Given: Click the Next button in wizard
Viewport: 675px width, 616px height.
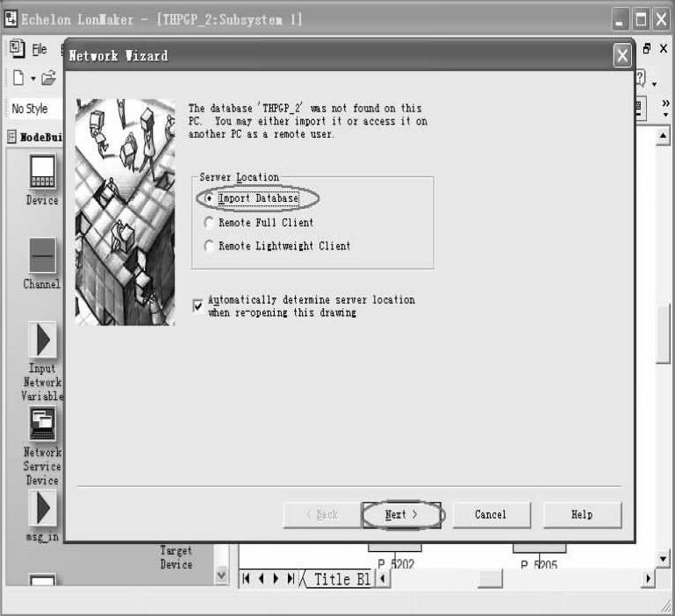Looking at the screenshot, I should (401, 514).
